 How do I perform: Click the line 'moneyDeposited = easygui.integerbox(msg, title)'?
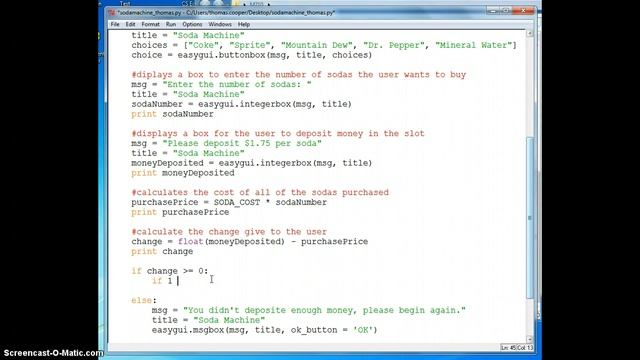coord(251,163)
